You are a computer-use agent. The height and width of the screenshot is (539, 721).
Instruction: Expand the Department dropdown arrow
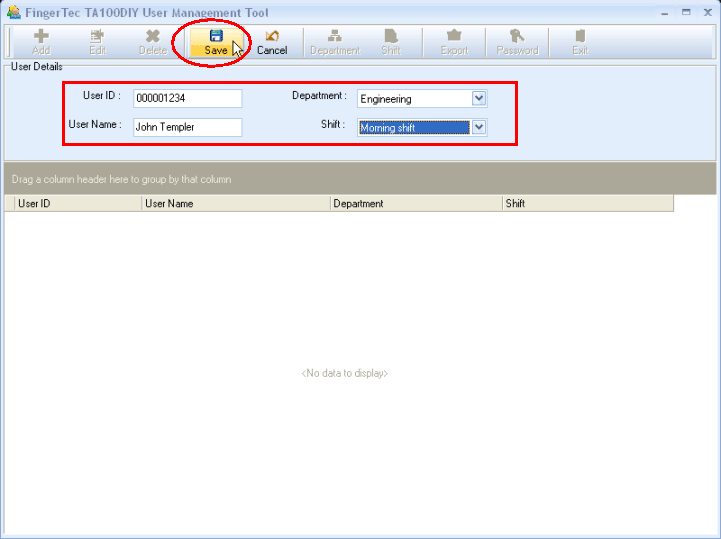point(479,98)
